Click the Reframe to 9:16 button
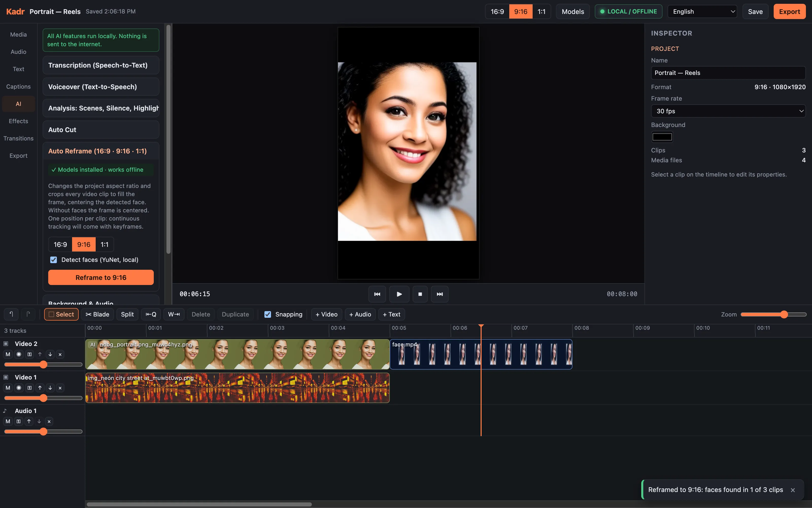The width and height of the screenshot is (812, 508). pyautogui.click(x=101, y=278)
